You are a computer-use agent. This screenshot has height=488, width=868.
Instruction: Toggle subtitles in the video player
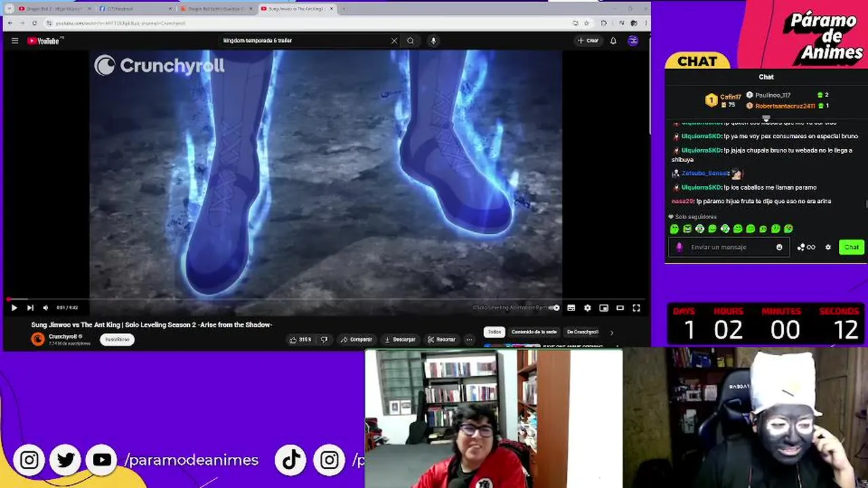[571, 308]
